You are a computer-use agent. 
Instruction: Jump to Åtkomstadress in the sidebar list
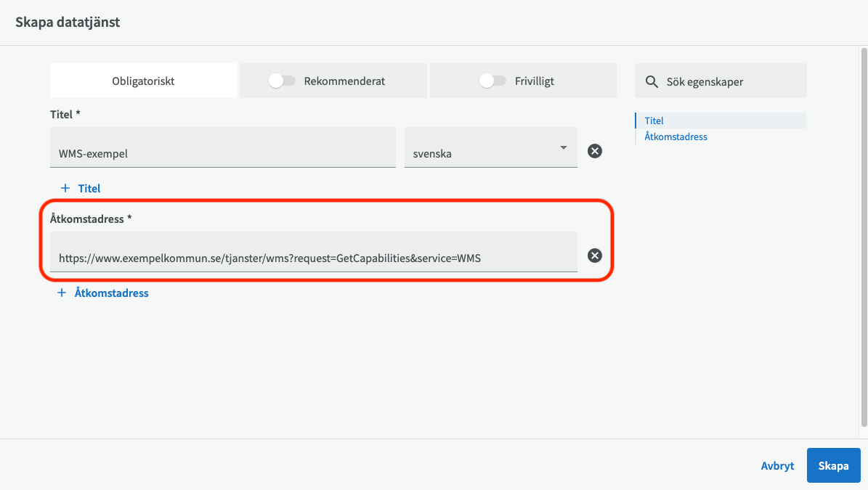click(676, 136)
